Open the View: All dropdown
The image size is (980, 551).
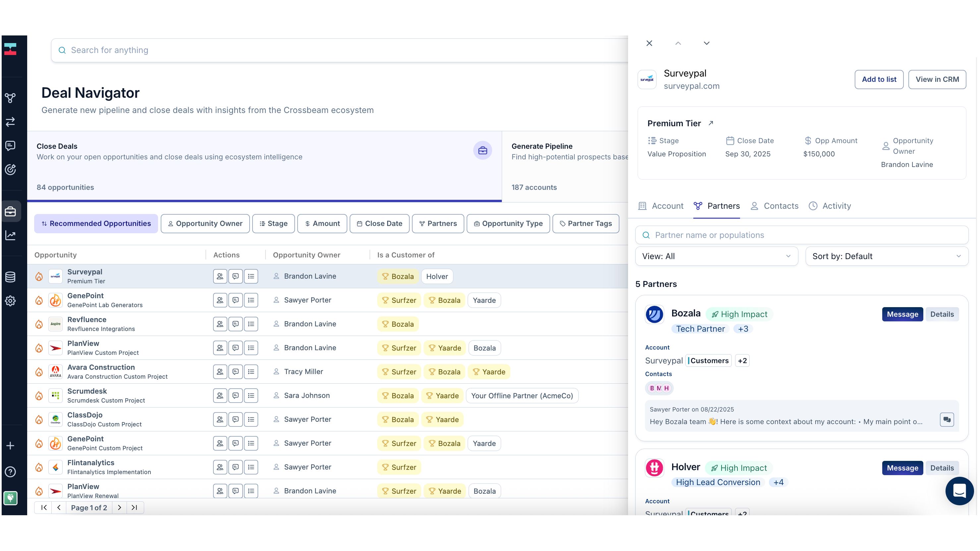pos(717,256)
